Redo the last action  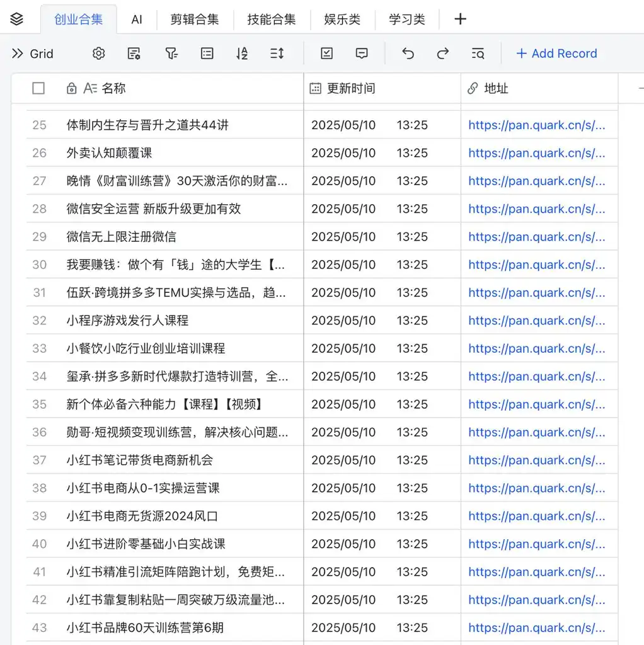pos(443,54)
